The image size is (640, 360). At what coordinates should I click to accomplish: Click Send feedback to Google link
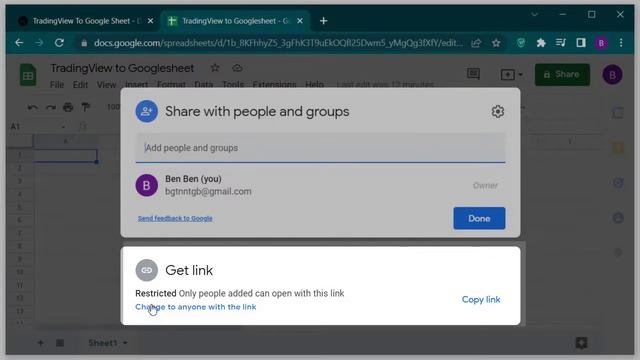pos(175,218)
